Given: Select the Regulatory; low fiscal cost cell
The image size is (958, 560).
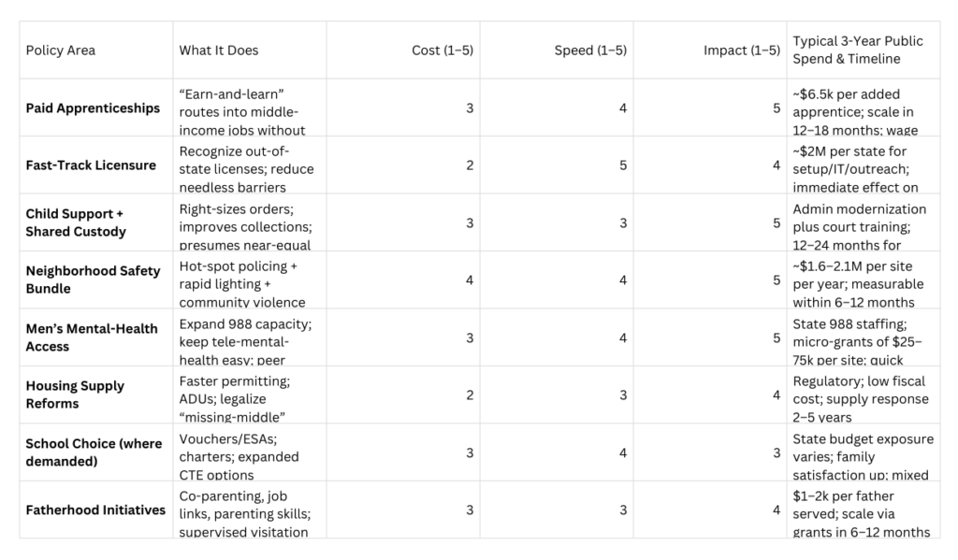Looking at the screenshot, I should 864,395.
